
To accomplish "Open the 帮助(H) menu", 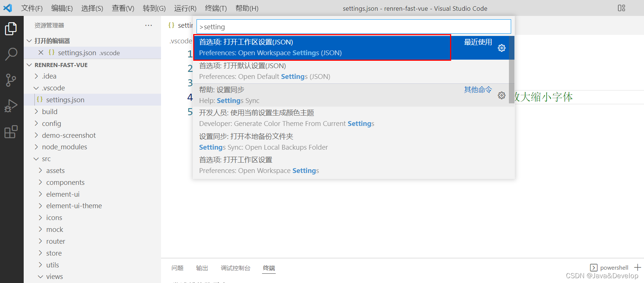I will pos(247,8).
